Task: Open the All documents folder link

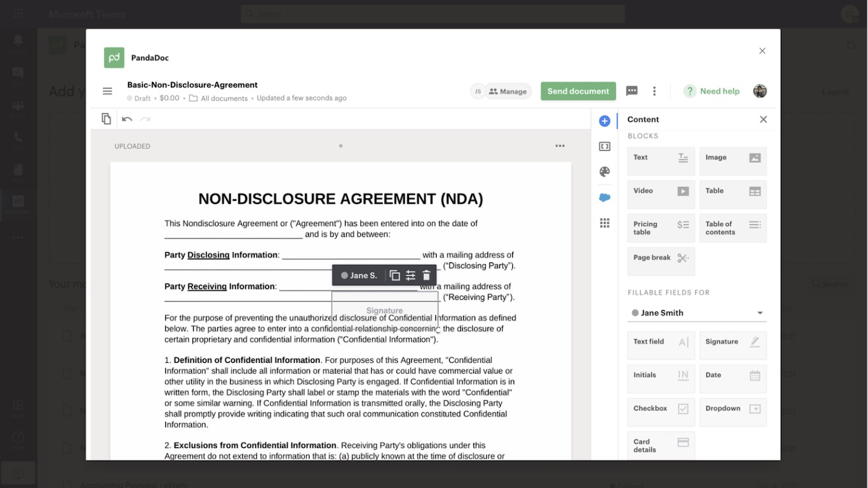Action: click(219, 98)
